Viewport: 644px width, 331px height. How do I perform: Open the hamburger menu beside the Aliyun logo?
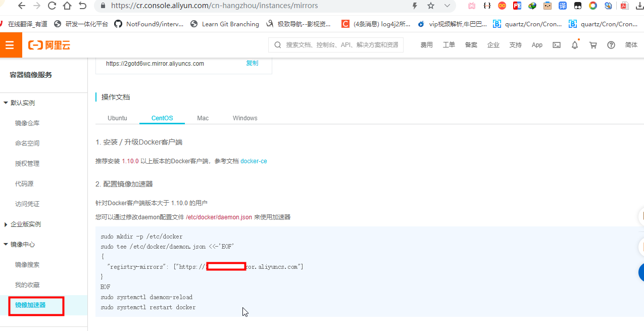click(10, 44)
